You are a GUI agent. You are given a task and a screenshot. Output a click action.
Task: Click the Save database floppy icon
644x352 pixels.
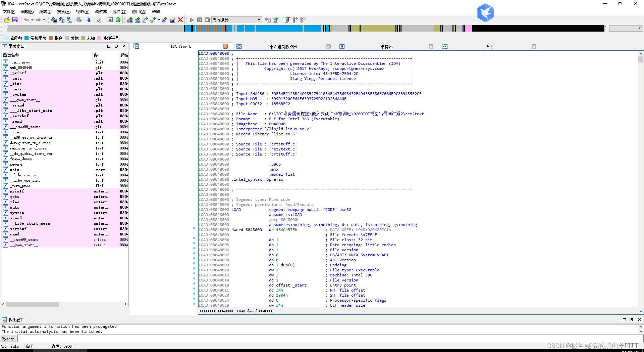(15, 20)
